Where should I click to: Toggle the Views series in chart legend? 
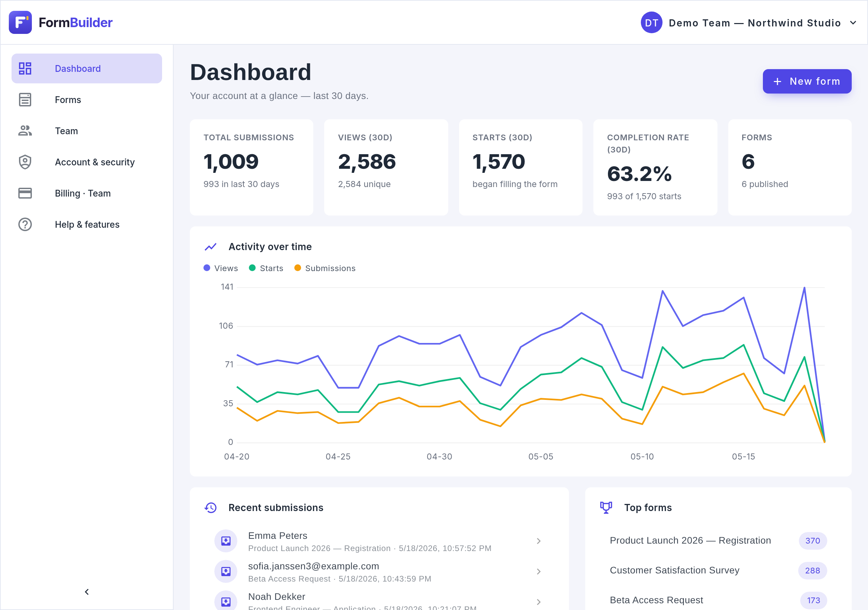point(221,268)
